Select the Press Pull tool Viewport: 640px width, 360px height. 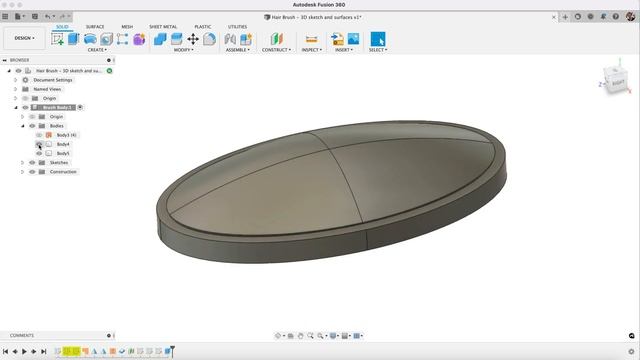[x=160, y=39]
